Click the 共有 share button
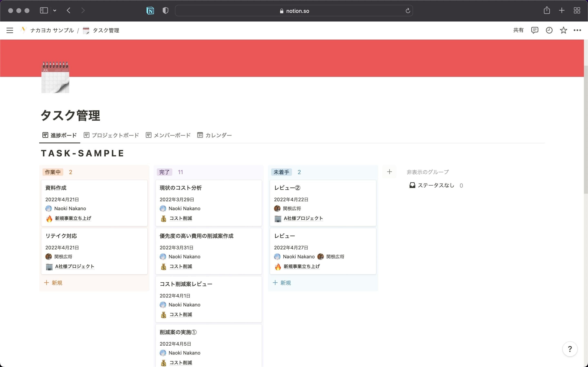Image resolution: width=588 pixels, height=367 pixels. click(518, 30)
